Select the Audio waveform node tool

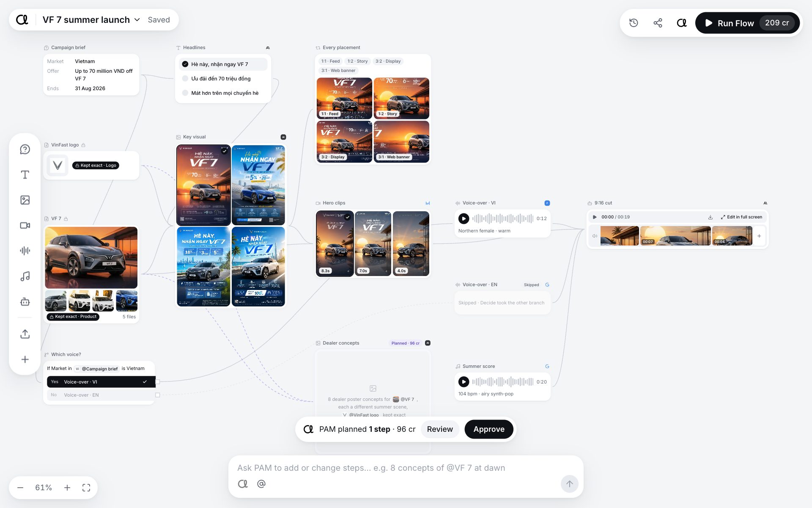click(x=25, y=251)
